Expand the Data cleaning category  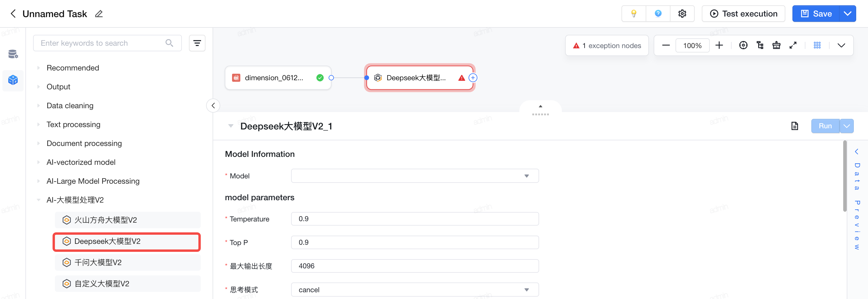pos(70,106)
